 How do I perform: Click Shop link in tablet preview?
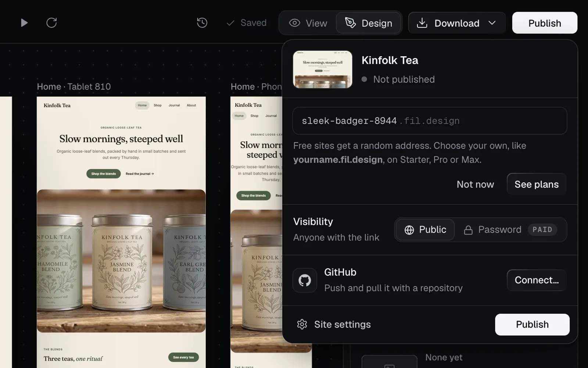click(x=158, y=105)
